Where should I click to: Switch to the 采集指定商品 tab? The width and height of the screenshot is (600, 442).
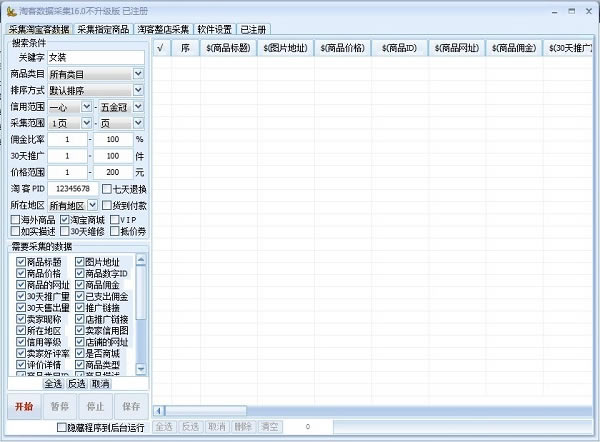[103, 30]
